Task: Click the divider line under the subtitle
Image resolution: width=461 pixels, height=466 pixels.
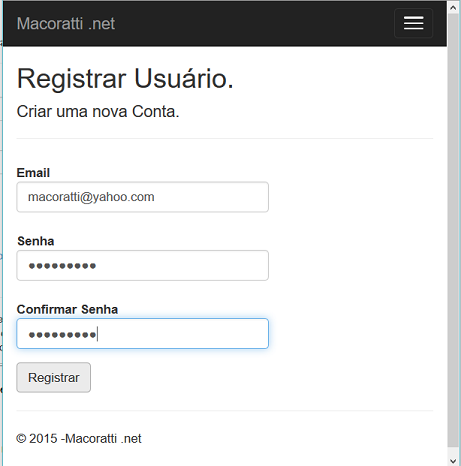Action: [225, 138]
